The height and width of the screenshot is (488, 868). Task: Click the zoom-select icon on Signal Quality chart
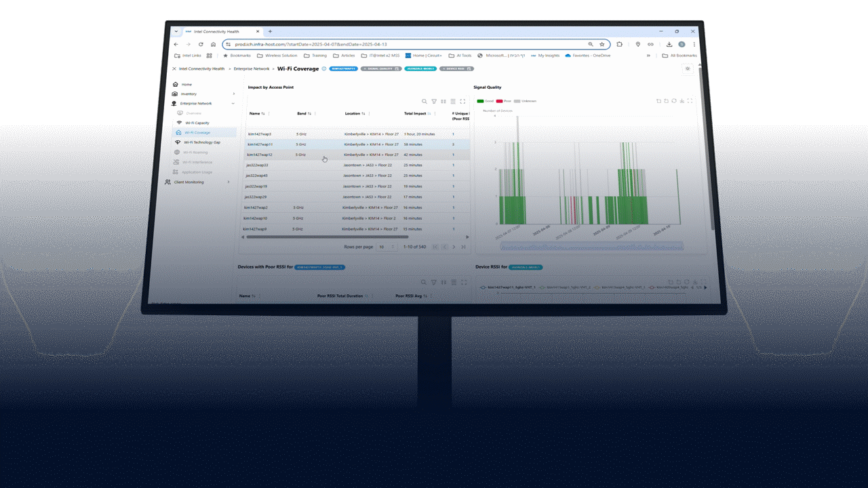[x=658, y=101]
